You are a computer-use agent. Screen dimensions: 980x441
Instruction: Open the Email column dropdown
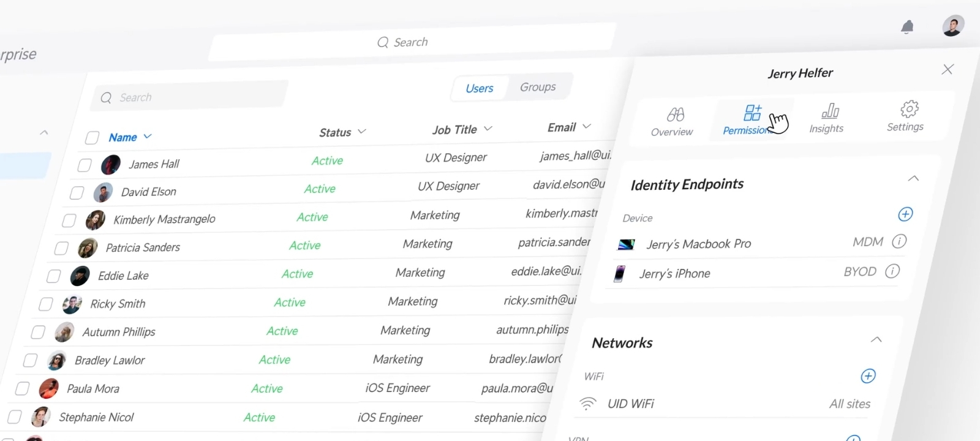coord(587,126)
